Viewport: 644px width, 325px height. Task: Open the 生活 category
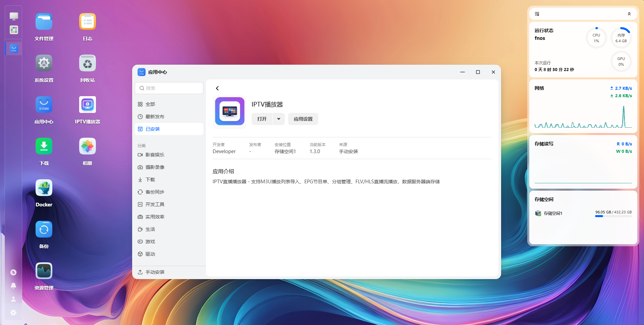169,229
